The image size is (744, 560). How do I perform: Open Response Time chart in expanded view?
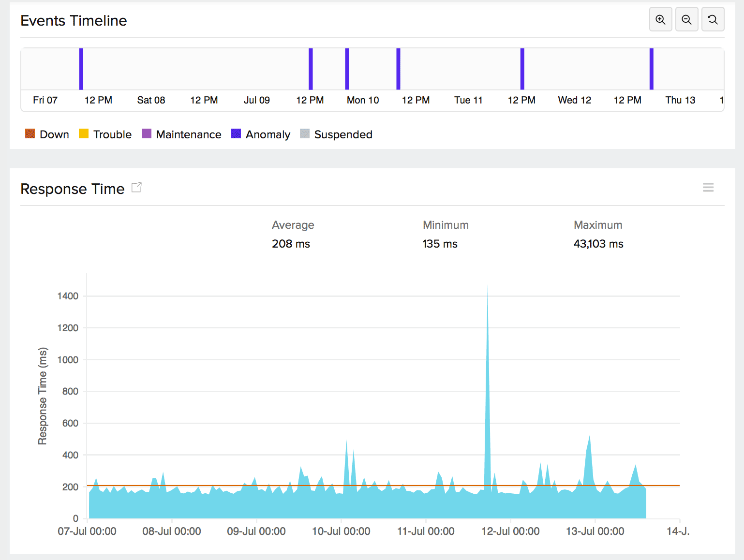pos(136,187)
